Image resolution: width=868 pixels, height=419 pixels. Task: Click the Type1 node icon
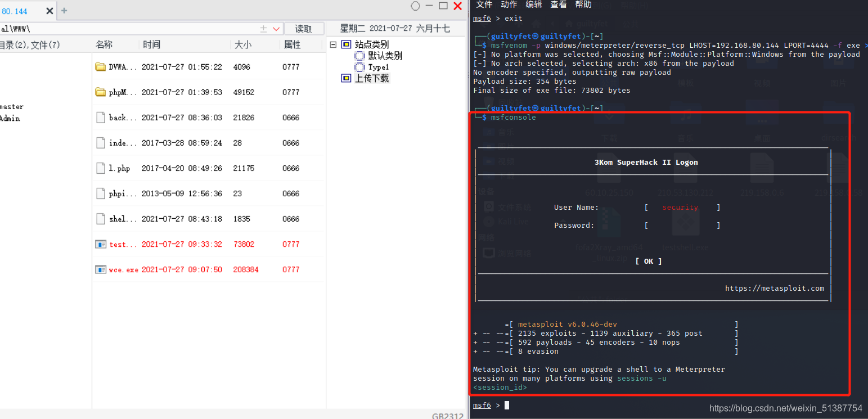point(359,67)
